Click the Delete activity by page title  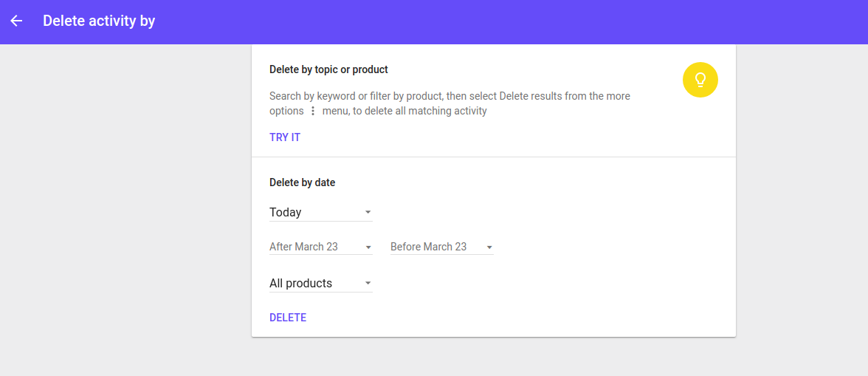[99, 21]
